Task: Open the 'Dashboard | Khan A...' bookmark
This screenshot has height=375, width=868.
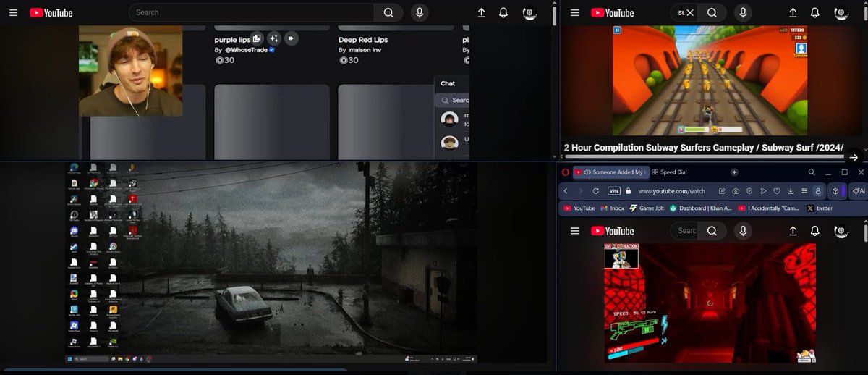Action: [x=700, y=208]
